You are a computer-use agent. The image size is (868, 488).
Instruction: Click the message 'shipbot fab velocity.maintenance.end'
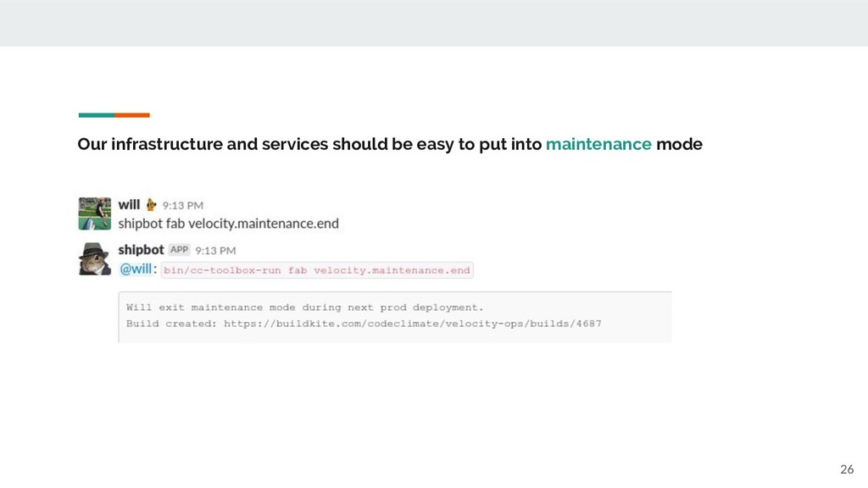click(229, 224)
